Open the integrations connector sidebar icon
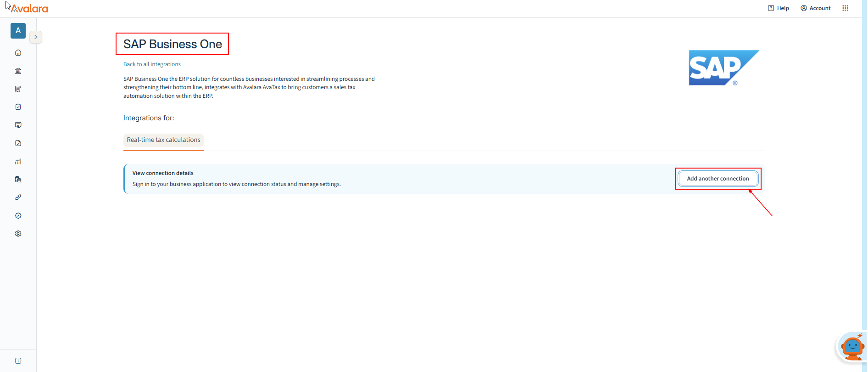This screenshot has width=868, height=372. (x=18, y=197)
